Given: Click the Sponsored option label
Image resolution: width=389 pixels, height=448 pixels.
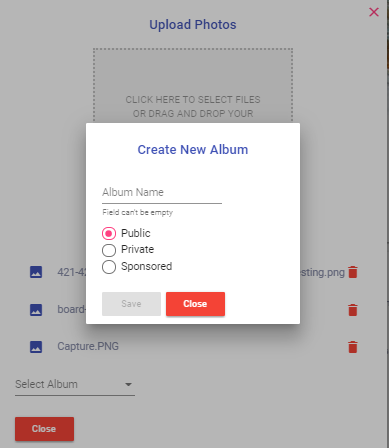Looking at the screenshot, I should (146, 266).
